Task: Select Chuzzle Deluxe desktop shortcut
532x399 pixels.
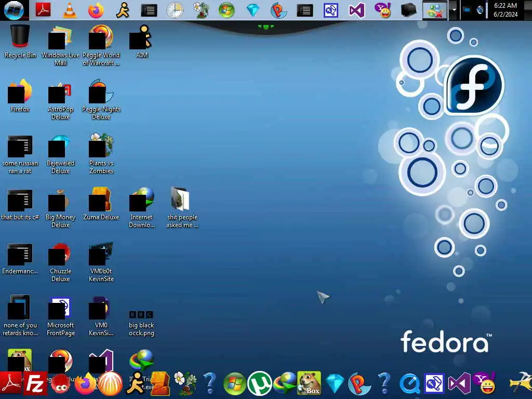Action: (60, 262)
